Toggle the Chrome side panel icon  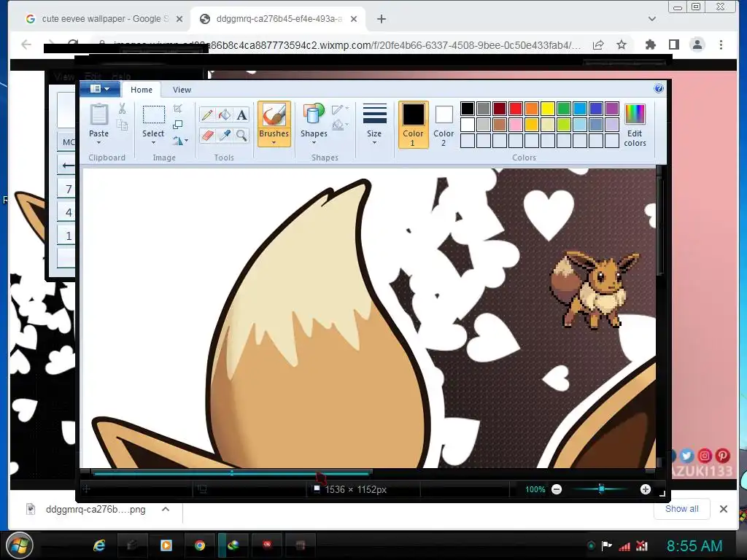pos(673,44)
